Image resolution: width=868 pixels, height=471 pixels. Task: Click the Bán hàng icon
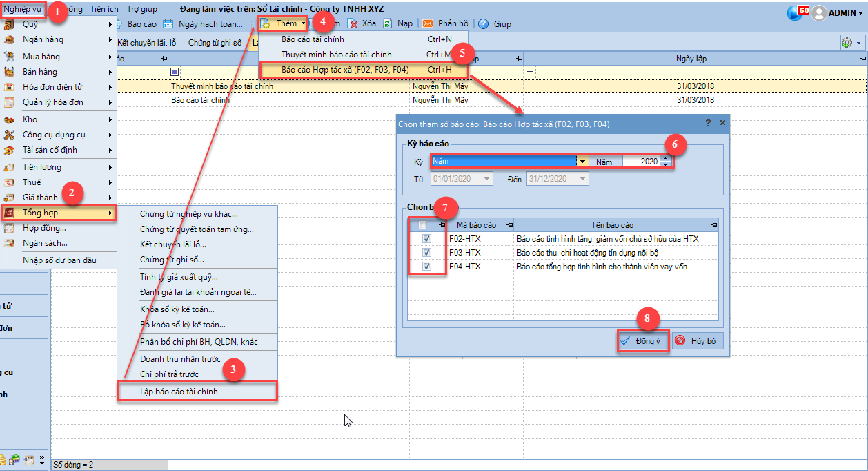click(10, 72)
